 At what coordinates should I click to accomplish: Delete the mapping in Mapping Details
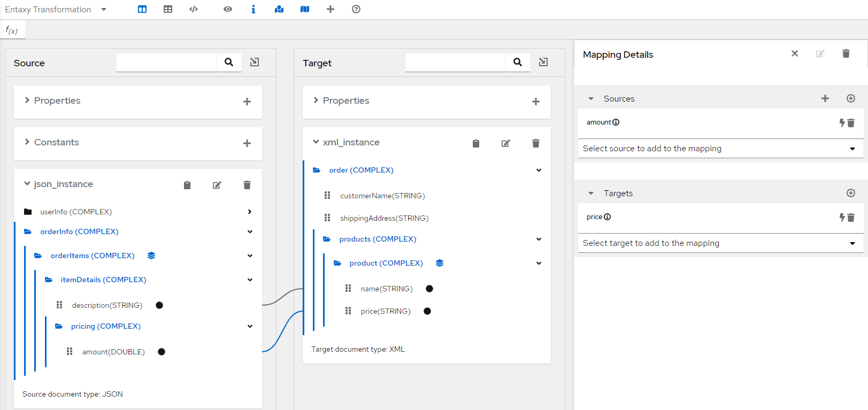click(846, 53)
